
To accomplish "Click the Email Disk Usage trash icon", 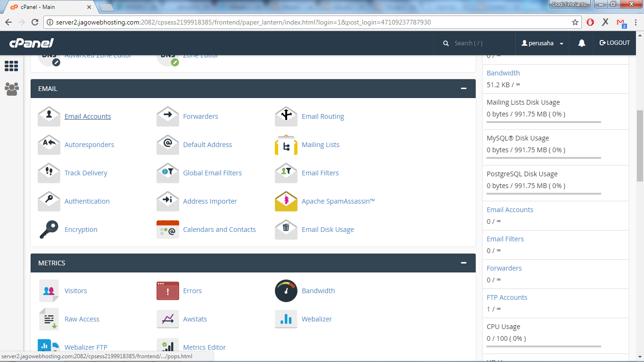I will 286,230.
